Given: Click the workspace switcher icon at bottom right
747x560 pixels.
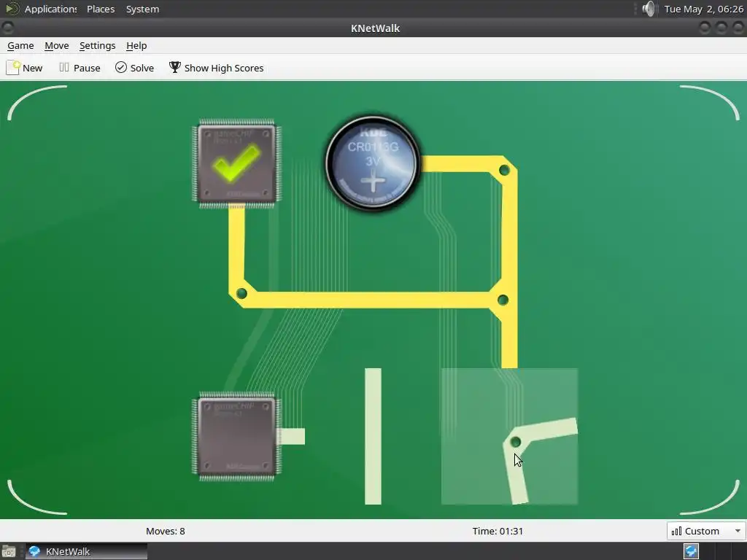Looking at the screenshot, I should pos(692,551).
